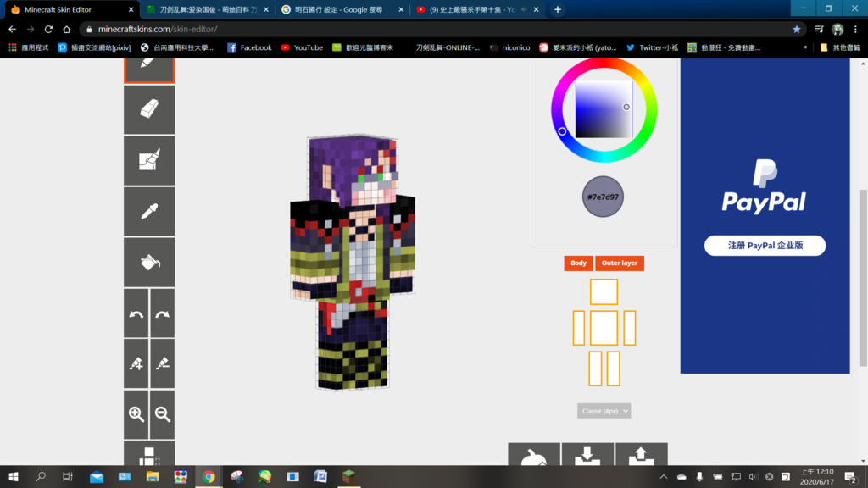Close the Google 搜尋 tab
Viewport: 868px width, 488px height.
coord(401,9)
